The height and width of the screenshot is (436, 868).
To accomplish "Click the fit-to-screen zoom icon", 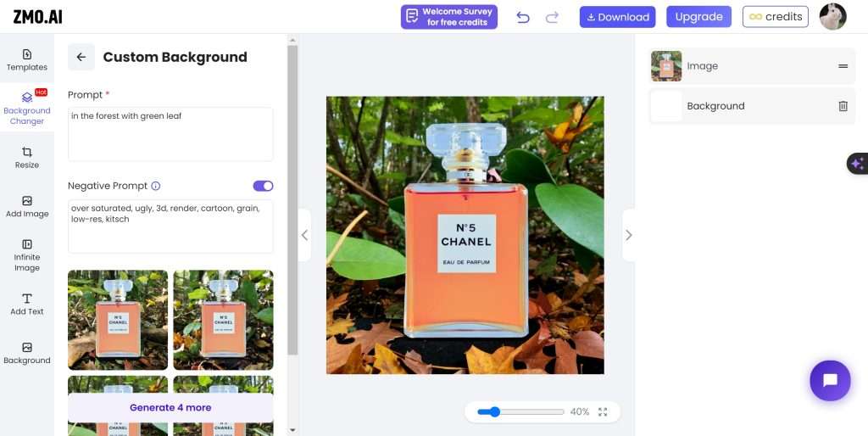I will (603, 411).
